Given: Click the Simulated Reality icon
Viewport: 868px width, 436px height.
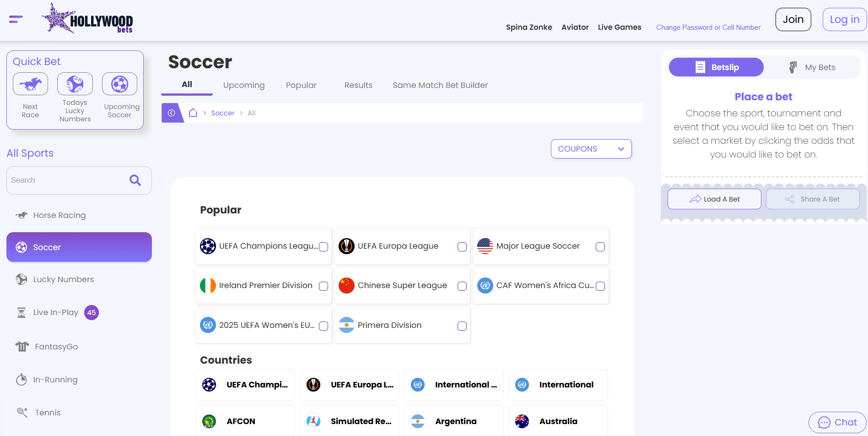Looking at the screenshot, I should [313, 421].
